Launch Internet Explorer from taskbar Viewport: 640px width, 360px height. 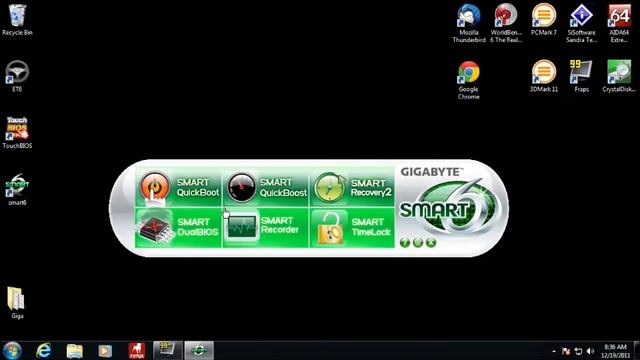point(44,351)
